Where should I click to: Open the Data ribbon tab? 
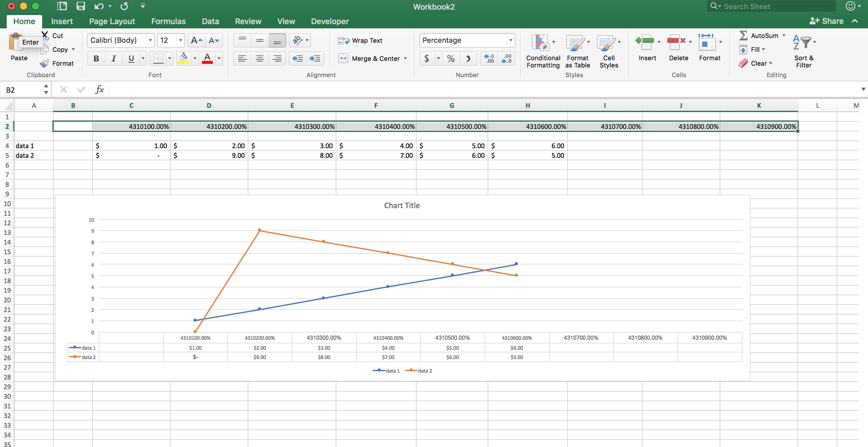click(x=211, y=21)
